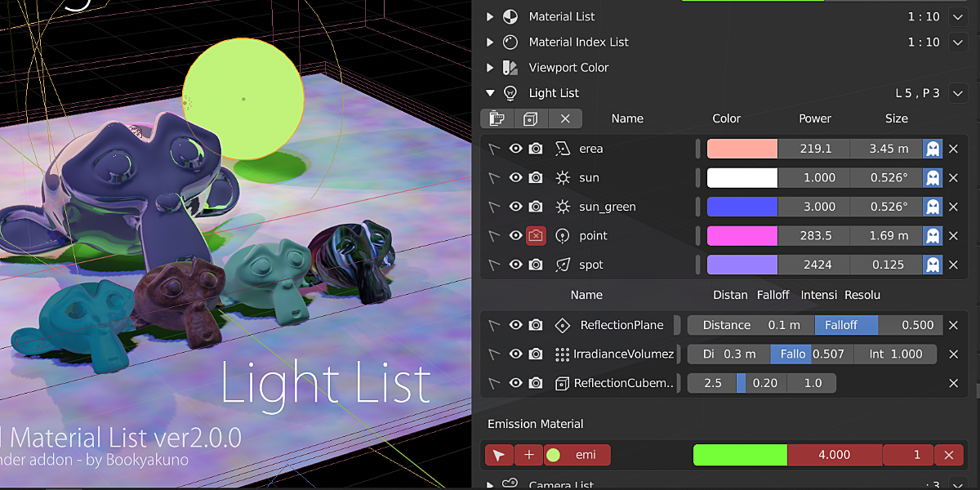The height and width of the screenshot is (490, 980).
Task: Expand the Camera List section
Action: coord(490,483)
